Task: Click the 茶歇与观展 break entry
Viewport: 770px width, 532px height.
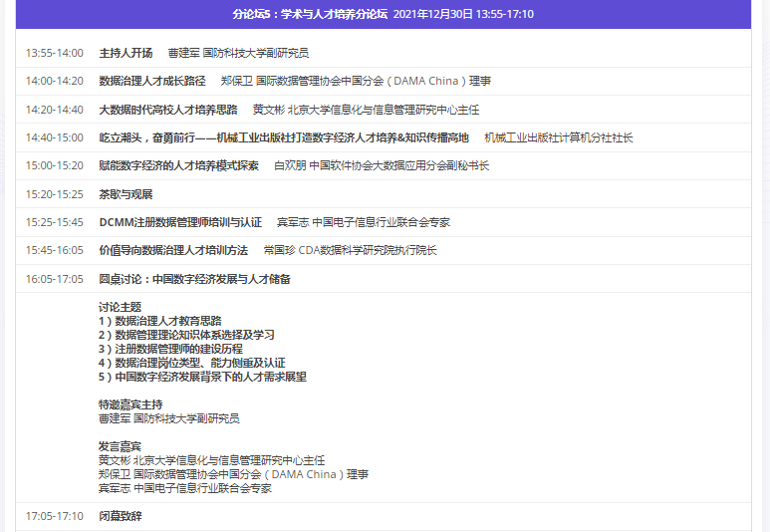Action: pos(126,194)
